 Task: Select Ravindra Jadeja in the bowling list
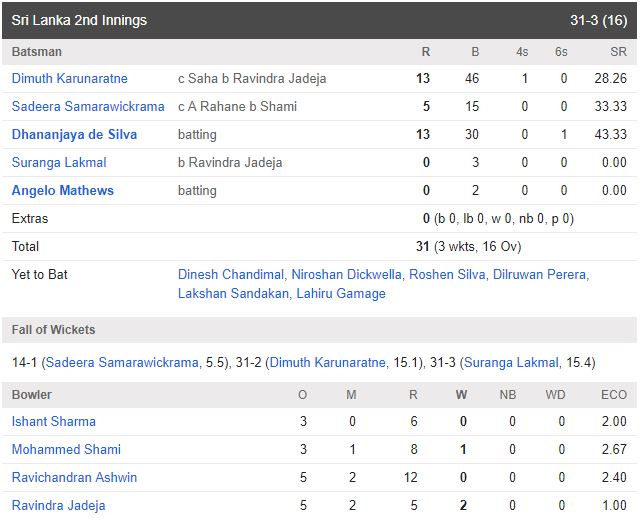pos(58,506)
